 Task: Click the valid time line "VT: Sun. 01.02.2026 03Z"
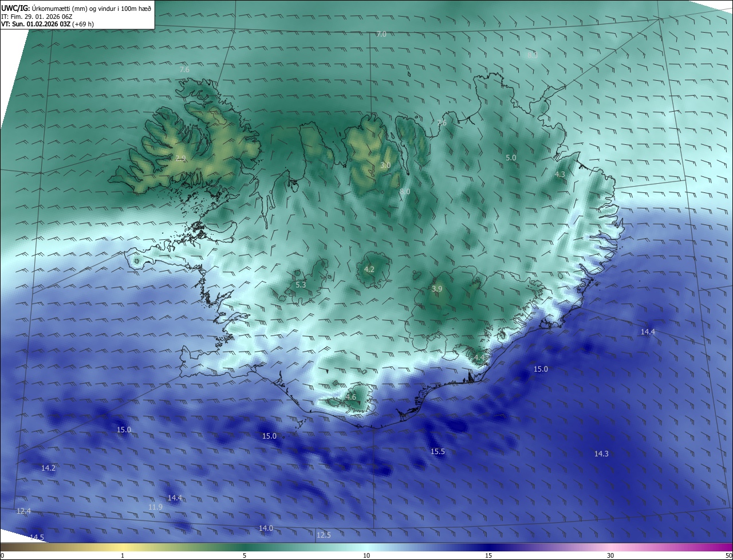coord(36,24)
